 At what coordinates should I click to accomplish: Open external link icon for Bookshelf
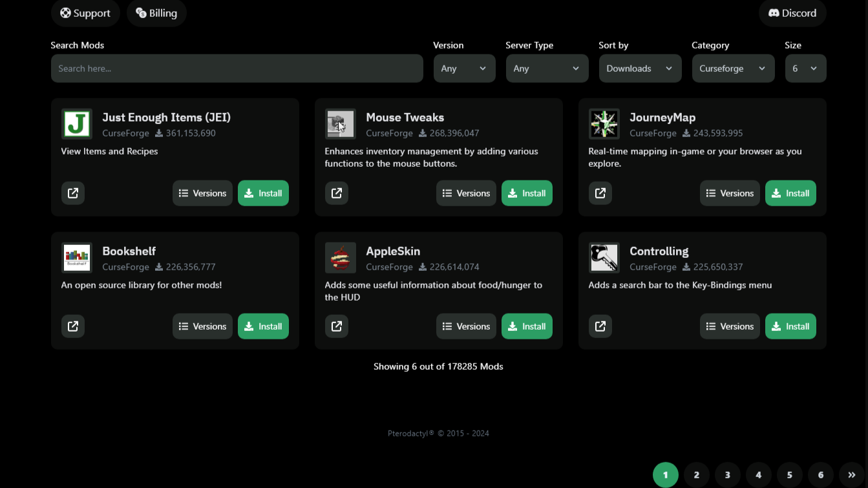pyautogui.click(x=73, y=326)
